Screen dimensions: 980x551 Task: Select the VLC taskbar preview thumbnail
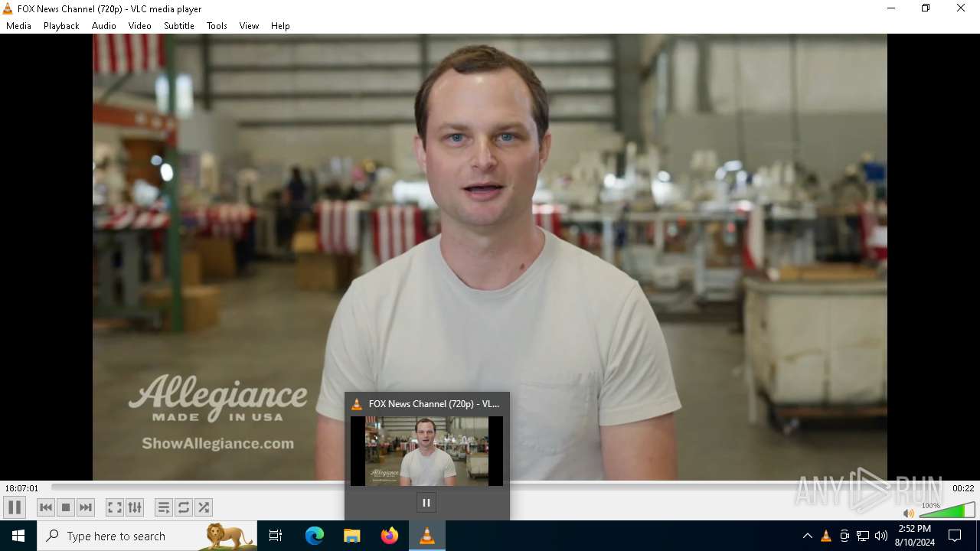pos(426,451)
